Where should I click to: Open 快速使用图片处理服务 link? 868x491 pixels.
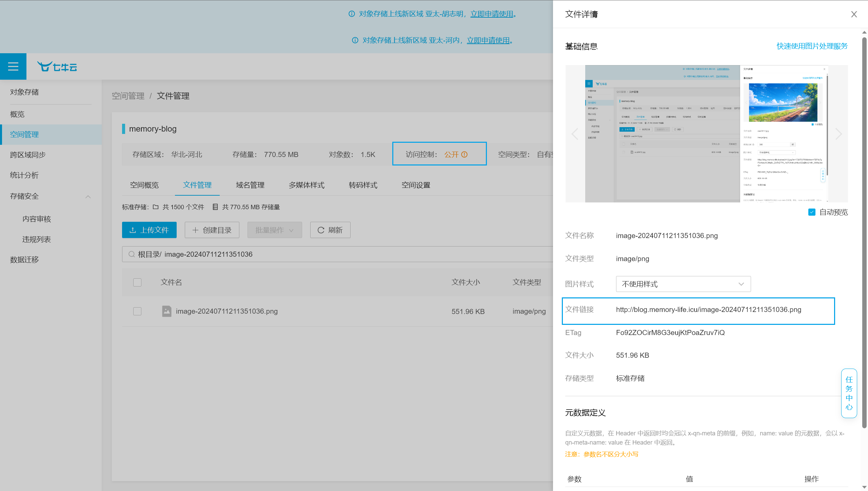[812, 46]
